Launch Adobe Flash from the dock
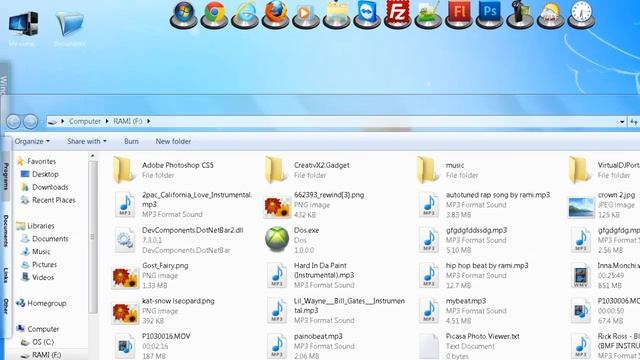Screen dimensions: 640x360 click(x=459, y=14)
